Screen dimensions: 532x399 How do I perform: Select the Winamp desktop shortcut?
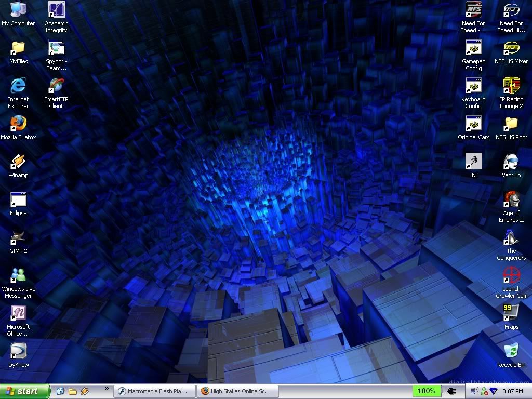(x=18, y=166)
